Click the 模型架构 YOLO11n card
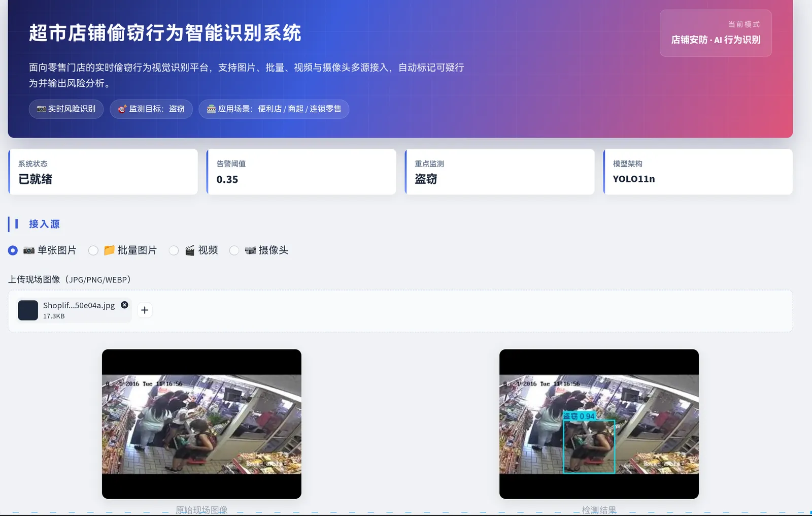This screenshot has width=812, height=516. pos(698,172)
